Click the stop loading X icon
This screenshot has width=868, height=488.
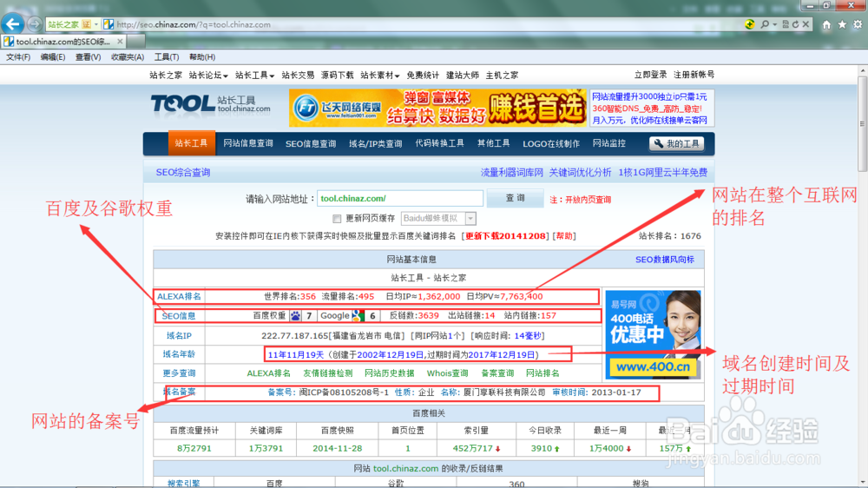806,24
